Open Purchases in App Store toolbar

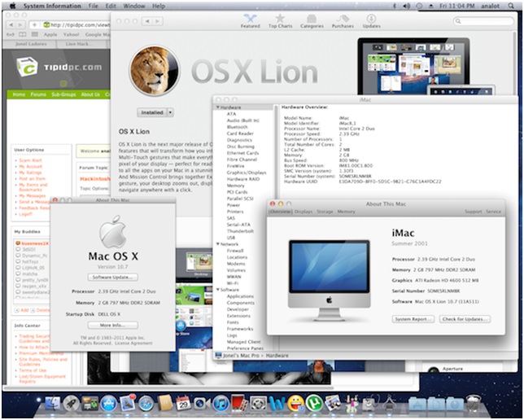coord(343,21)
